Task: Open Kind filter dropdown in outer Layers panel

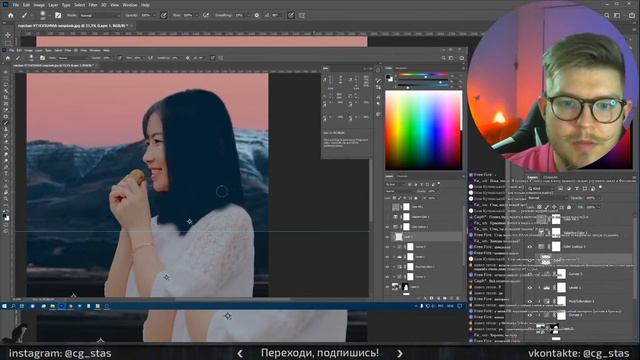Action: 541,189
